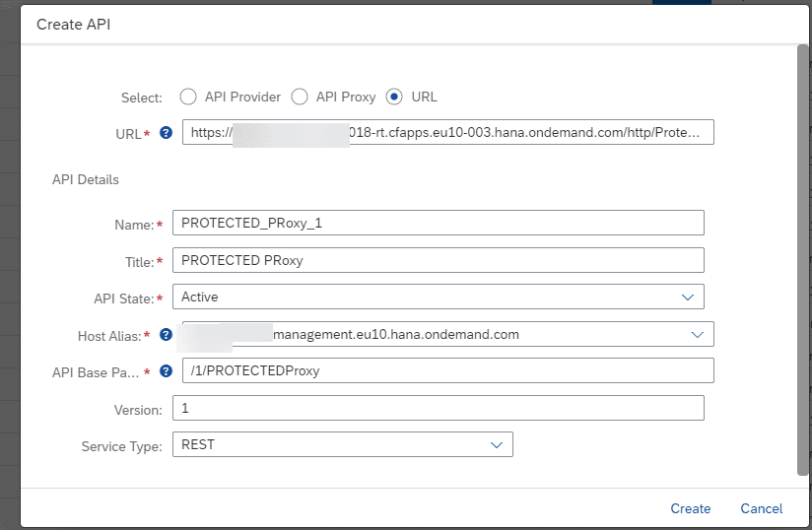812x530 pixels.
Task: Expand the Host Alias dropdown arrow
Action: coord(697,334)
